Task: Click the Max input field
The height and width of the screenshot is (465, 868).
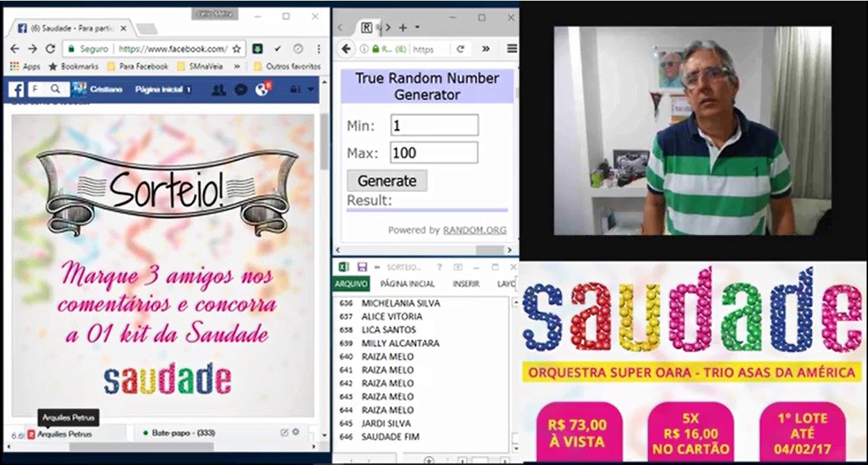Action: click(434, 152)
